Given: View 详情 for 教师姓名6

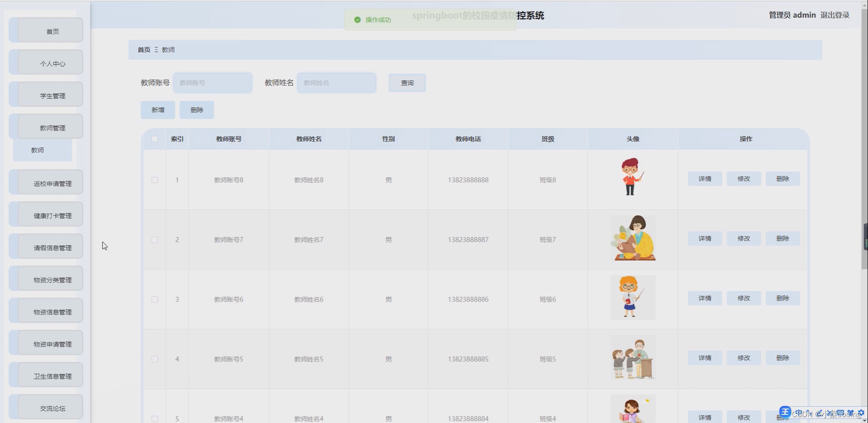Looking at the screenshot, I should 705,298.
